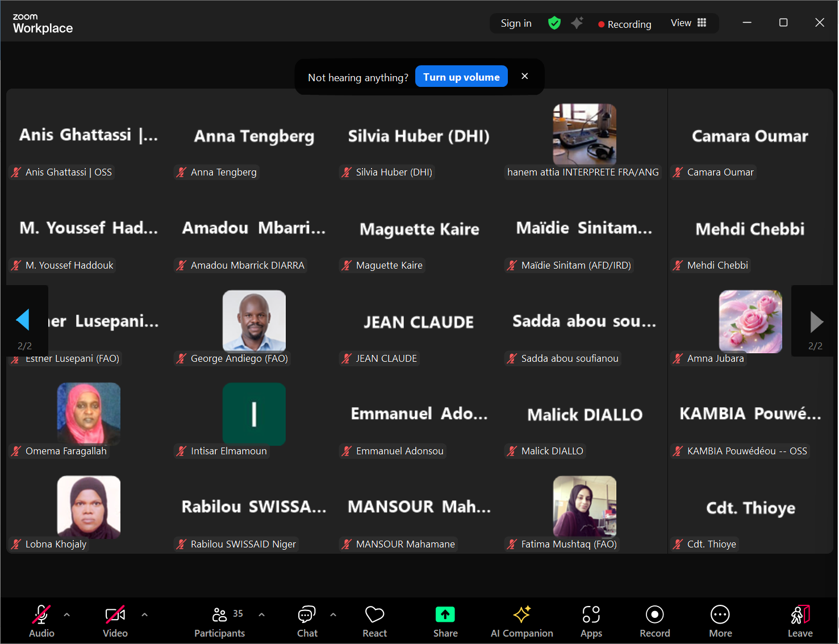
Task: Open the Apps panel
Action: (x=591, y=621)
